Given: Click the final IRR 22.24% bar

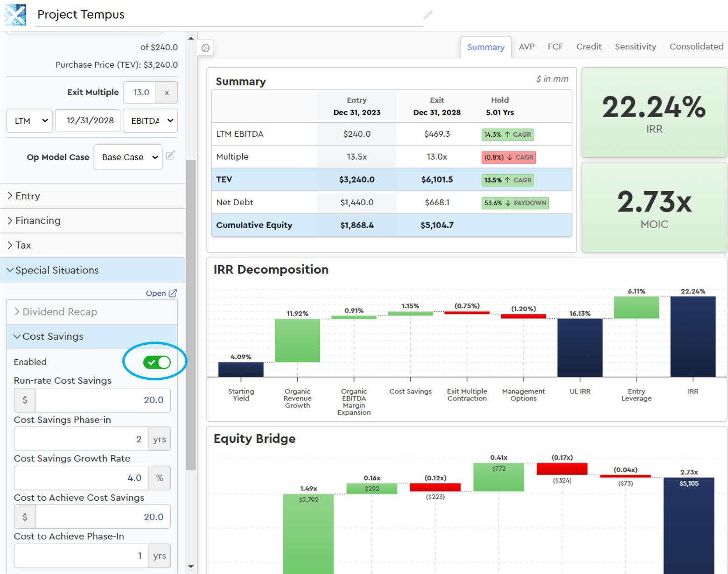Looking at the screenshot, I should pyautogui.click(x=693, y=336).
